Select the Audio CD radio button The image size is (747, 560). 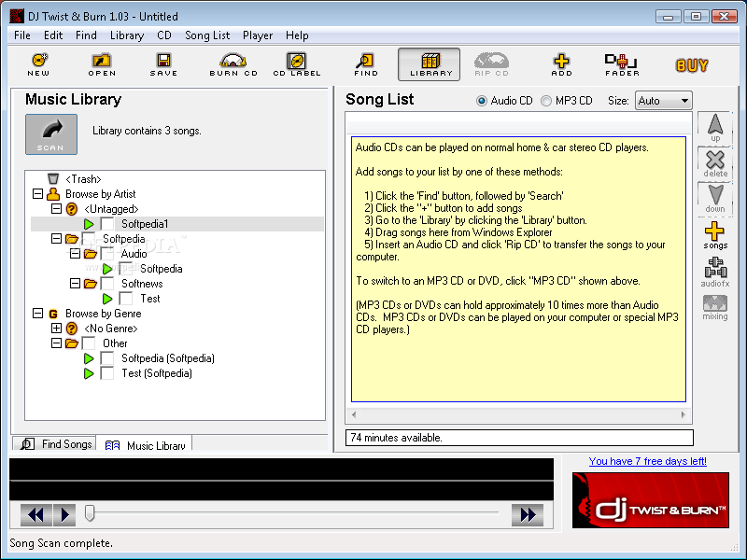pyautogui.click(x=482, y=101)
